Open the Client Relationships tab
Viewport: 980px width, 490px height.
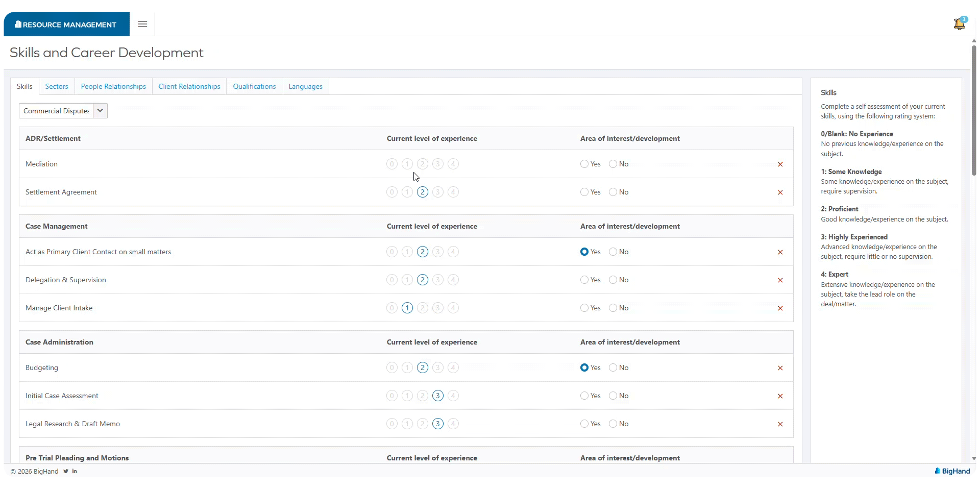pos(189,86)
